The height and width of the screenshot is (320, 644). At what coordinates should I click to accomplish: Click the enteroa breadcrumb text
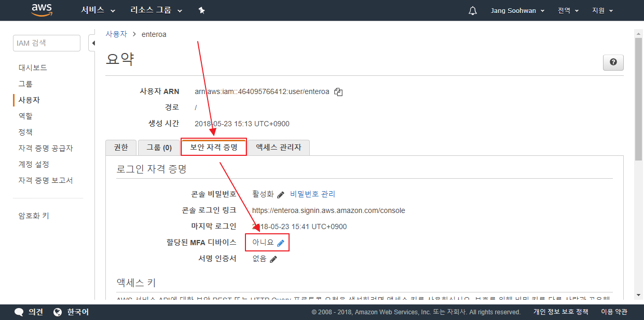[x=154, y=34]
